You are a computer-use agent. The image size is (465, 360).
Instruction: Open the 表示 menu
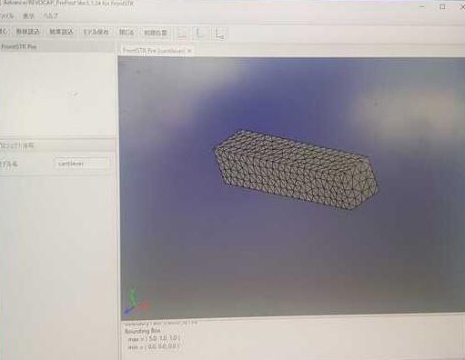click(29, 16)
